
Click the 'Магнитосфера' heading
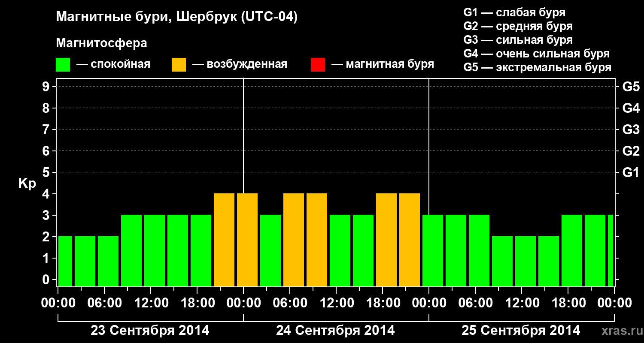(102, 43)
